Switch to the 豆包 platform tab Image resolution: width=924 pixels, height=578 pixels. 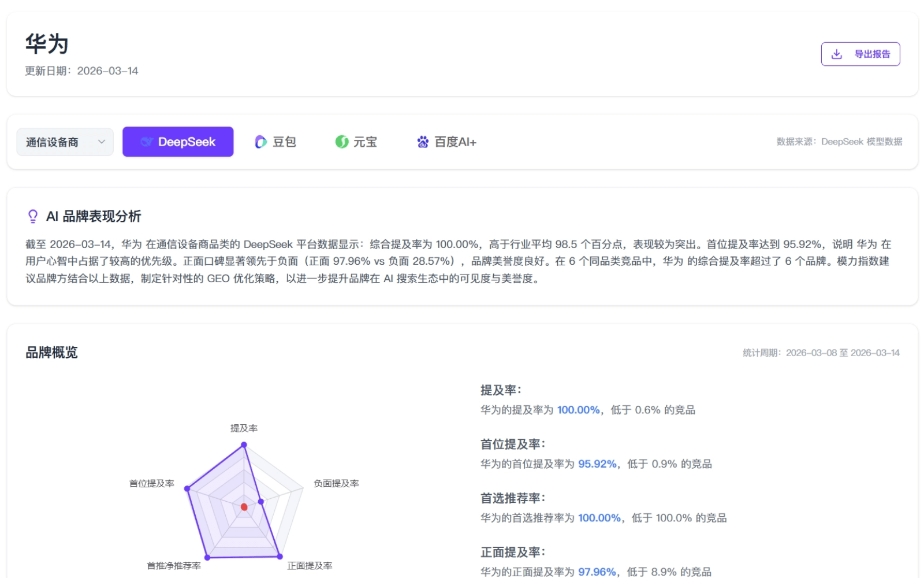pos(276,141)
